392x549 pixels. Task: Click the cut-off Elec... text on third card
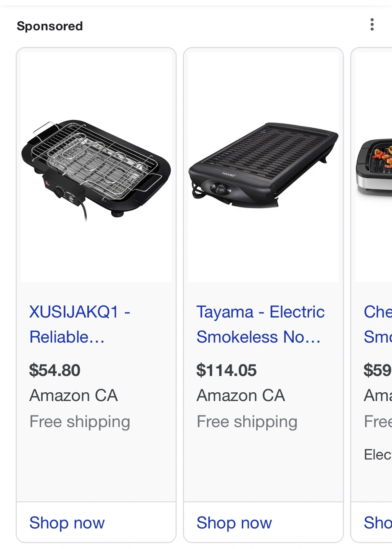click(x=378, y=454)
